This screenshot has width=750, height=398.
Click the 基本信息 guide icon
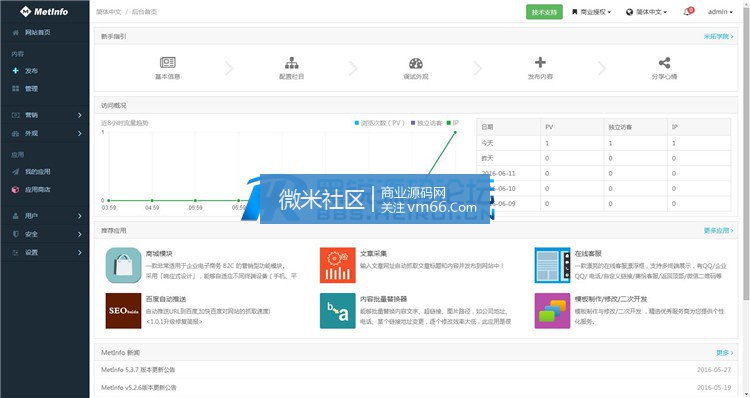167,63
